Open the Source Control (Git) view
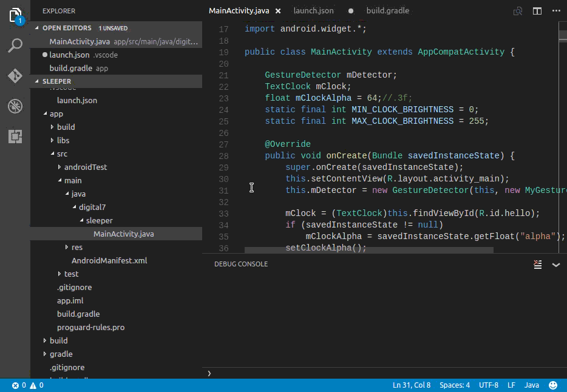567x392 pixels. 15,76
